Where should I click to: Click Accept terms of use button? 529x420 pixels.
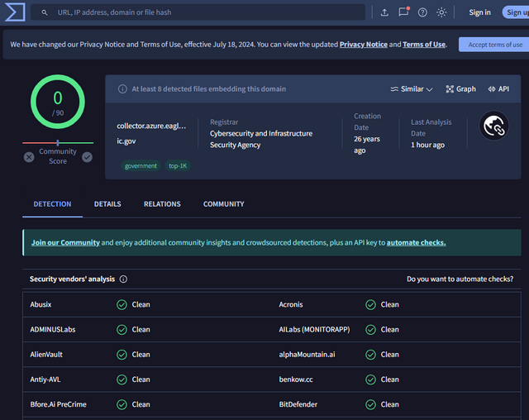pos(494,45)
